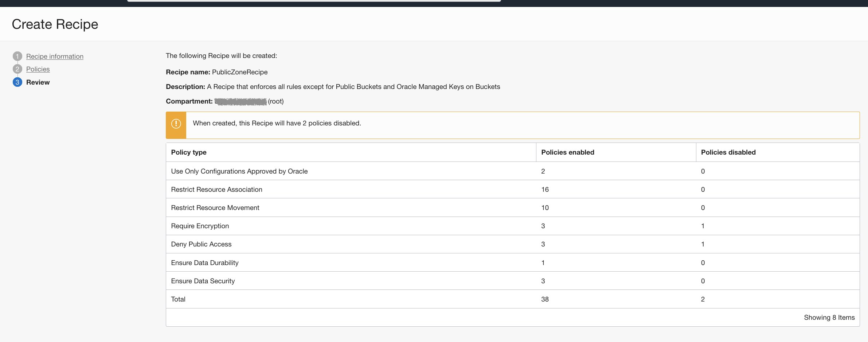Click the step 1 circle icon

point(17,56)
